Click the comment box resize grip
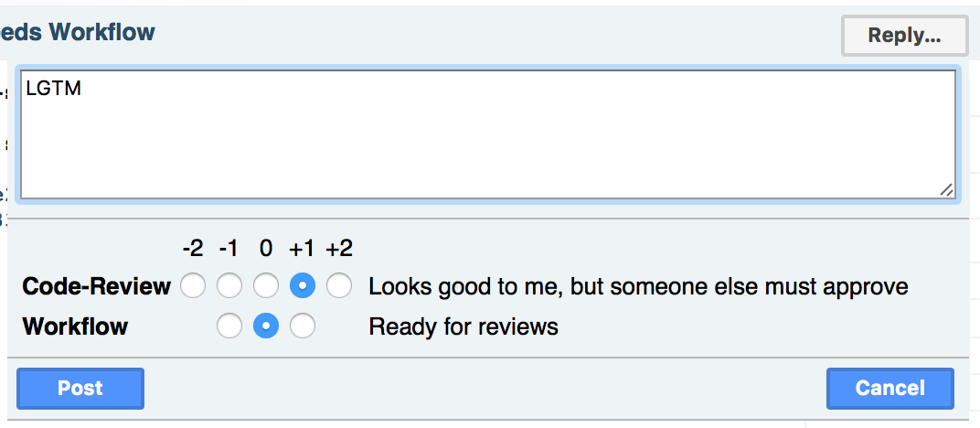980x428 pixels. 946,189
